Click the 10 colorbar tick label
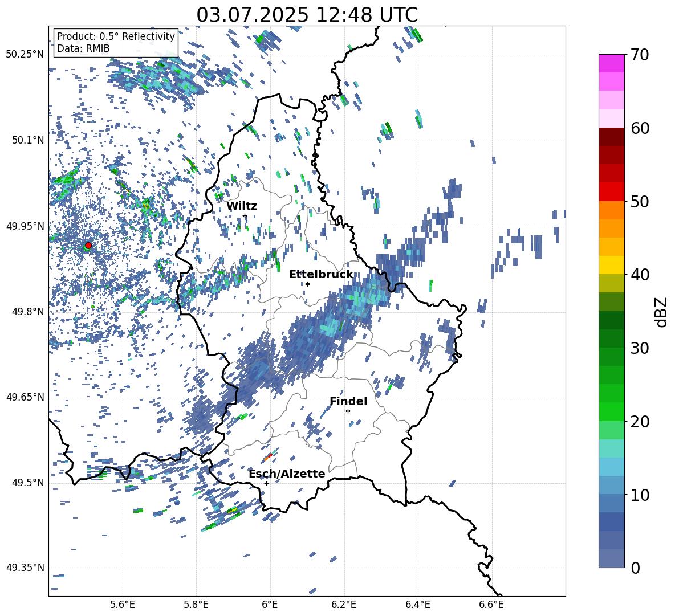Image resolution: width=675 pixels, height=616 pixels. coord(640,495)
